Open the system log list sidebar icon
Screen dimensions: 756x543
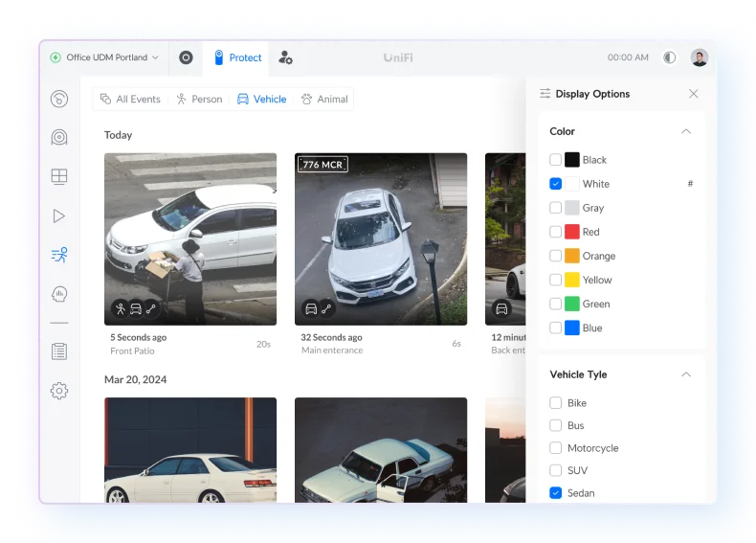[x=59, y=351]
